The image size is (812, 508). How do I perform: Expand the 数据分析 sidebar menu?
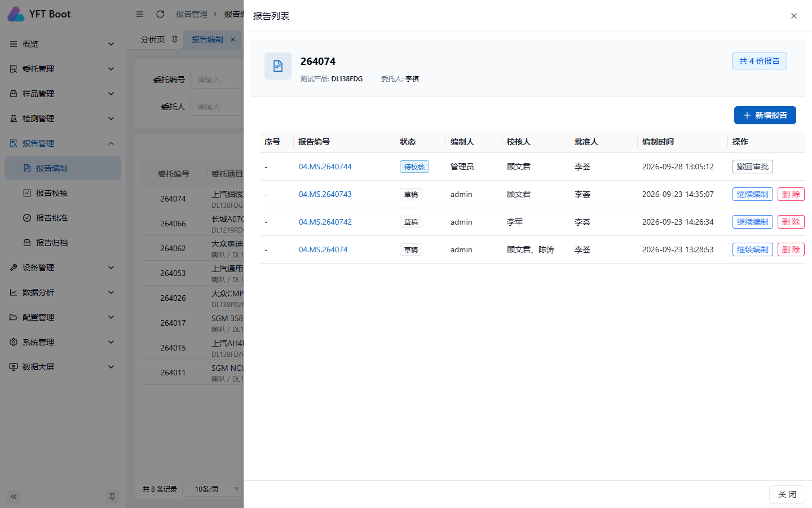63,292
